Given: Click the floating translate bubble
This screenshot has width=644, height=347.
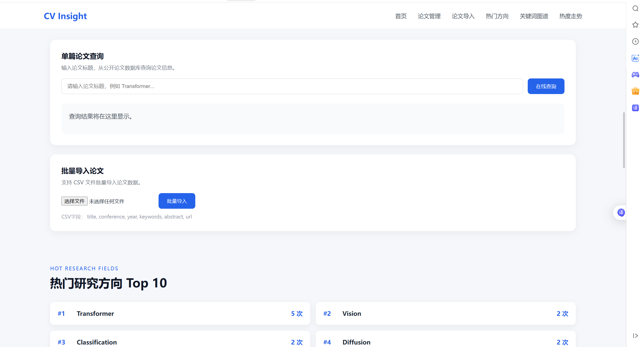Looking at the screenshot, I should [x=621, y=212].
